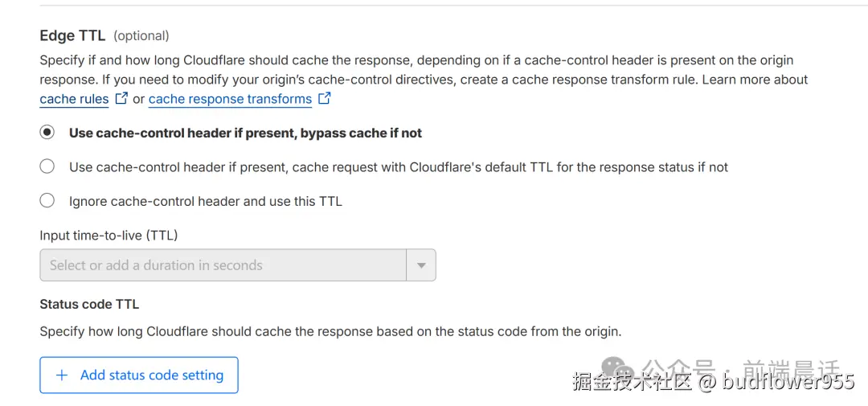This screenshot has width=868, height=406.
Task: Click the bold bypass cache if not label text
Action: (x=246, y=133)
